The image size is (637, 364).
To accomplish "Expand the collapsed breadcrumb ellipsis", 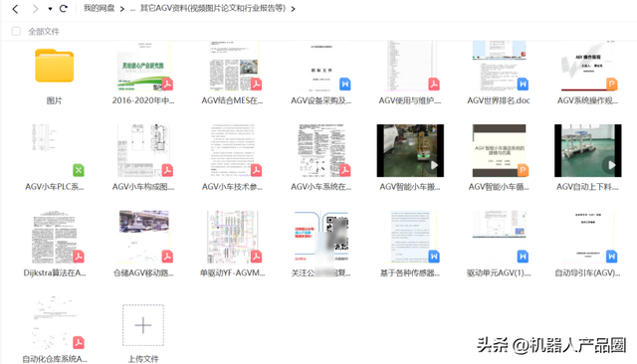I will coord(132,9).
